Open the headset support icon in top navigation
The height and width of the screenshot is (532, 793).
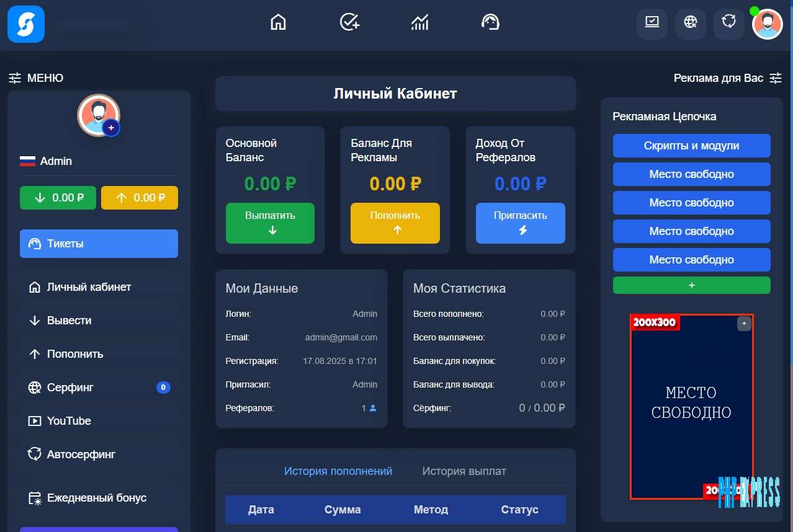490,22
